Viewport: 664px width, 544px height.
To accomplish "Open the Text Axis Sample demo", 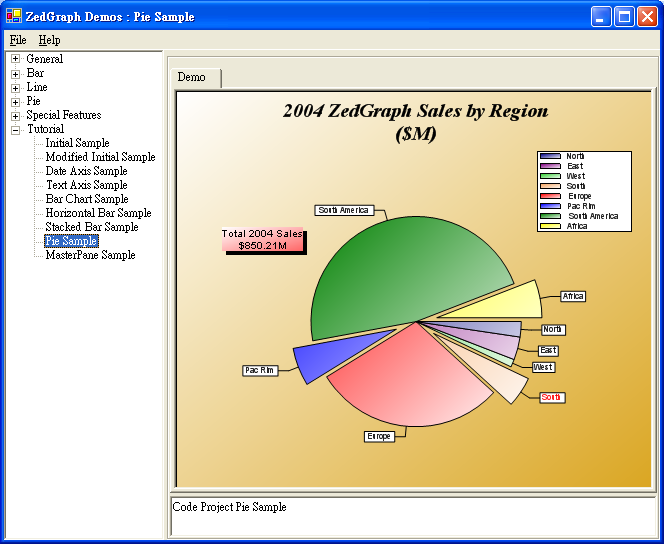I will click(x=86, y=185).
